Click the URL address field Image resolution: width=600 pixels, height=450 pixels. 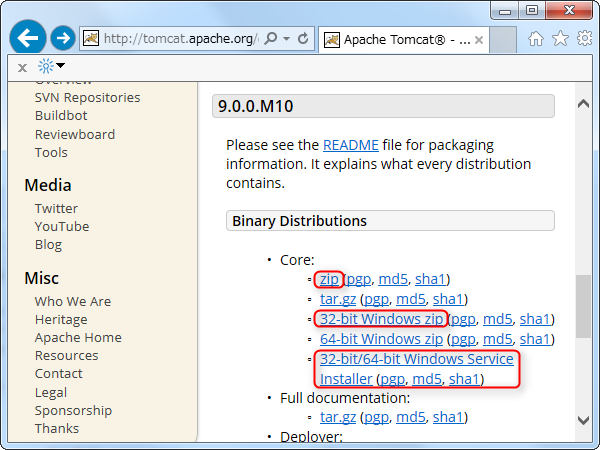180,39
